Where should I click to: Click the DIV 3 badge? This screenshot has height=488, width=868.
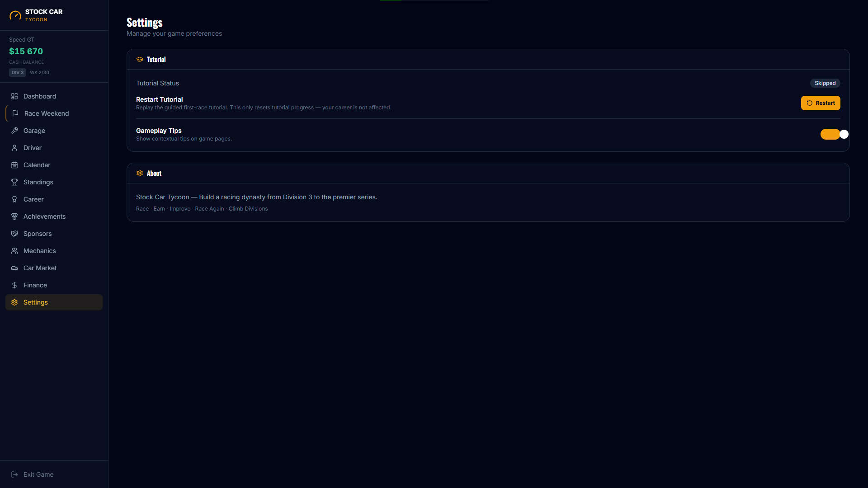[18, 72]
